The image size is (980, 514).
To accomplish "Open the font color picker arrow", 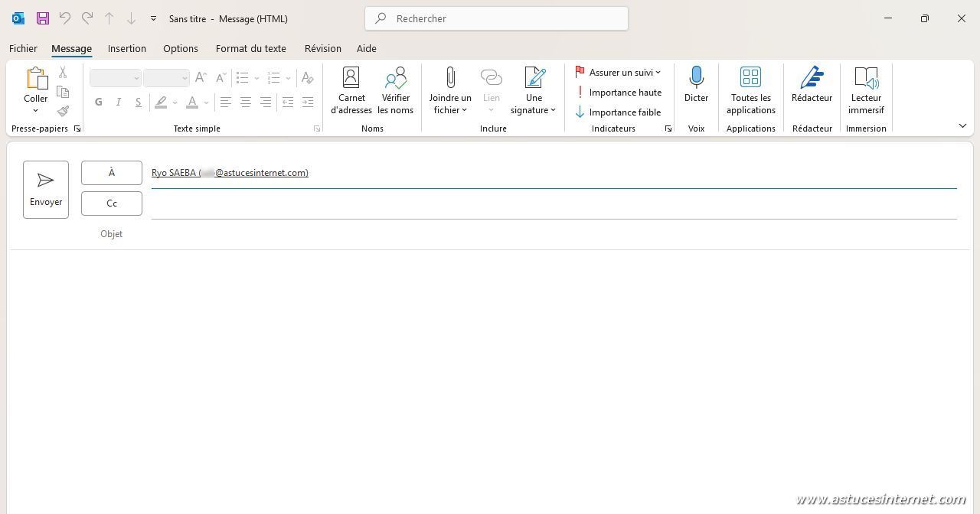I will (207, 102).
